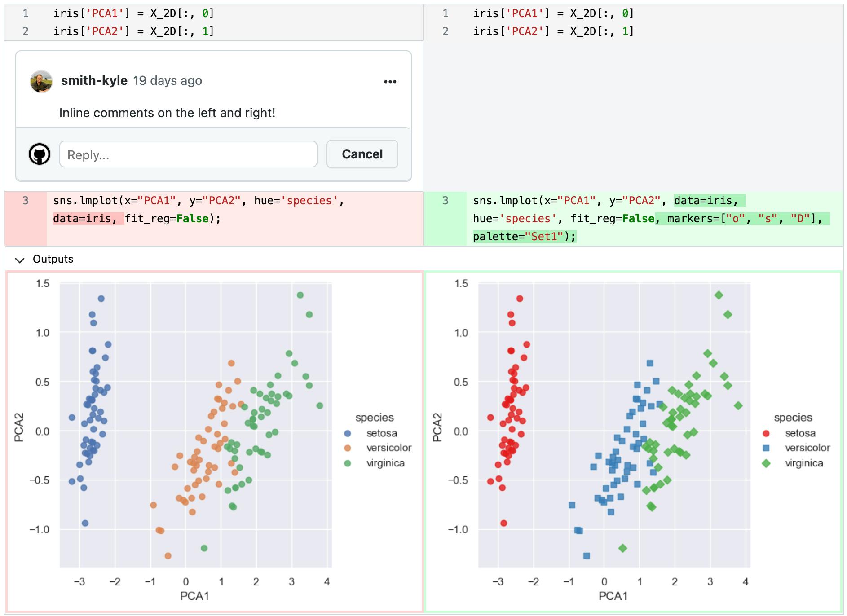Screen dimensions: 847x616
Task: Click smith-kyle's profile avatar
Action: tap(41, 81)
